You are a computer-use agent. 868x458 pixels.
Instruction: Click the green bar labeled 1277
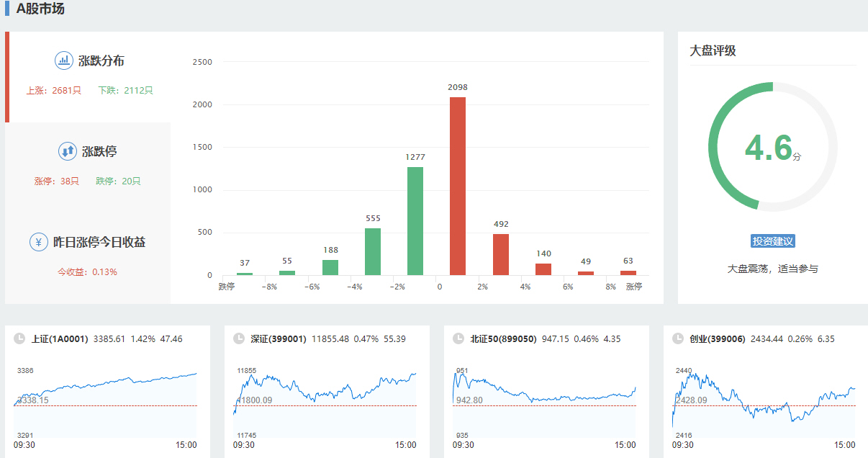click(x=415, y=221)
